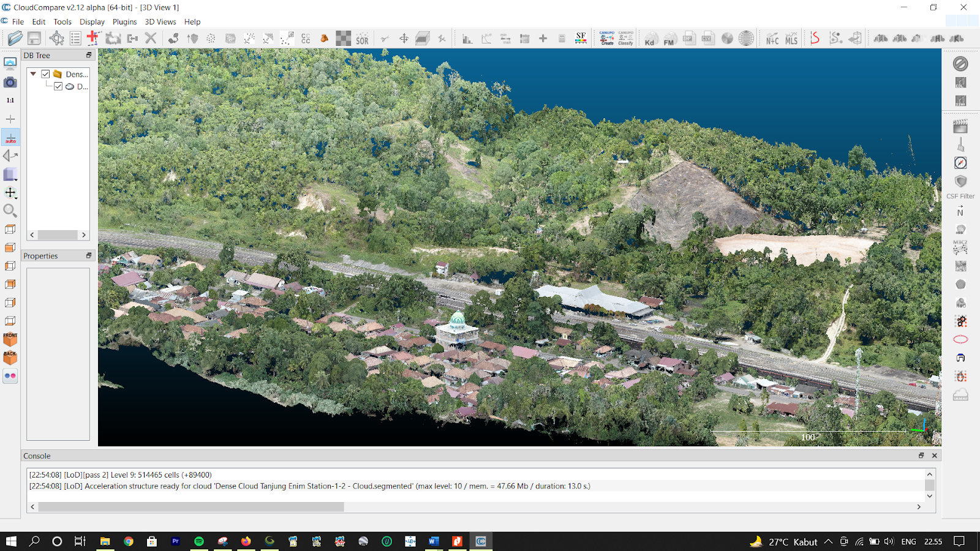
Task: Click the Console horizontal scrollbar
Action: (191, 507)
